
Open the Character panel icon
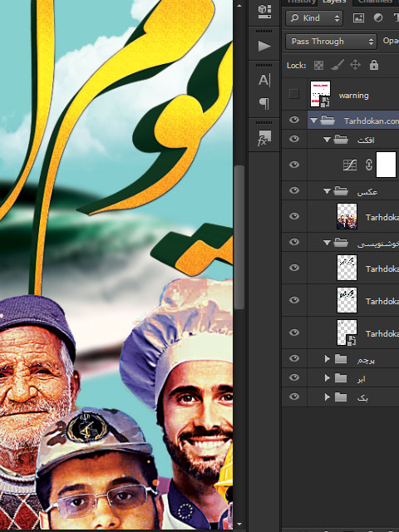[x=264, y=80]
